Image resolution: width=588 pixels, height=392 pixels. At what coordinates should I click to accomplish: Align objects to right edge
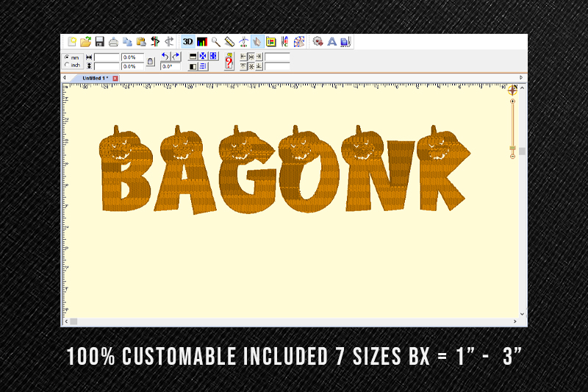[259, 57]
